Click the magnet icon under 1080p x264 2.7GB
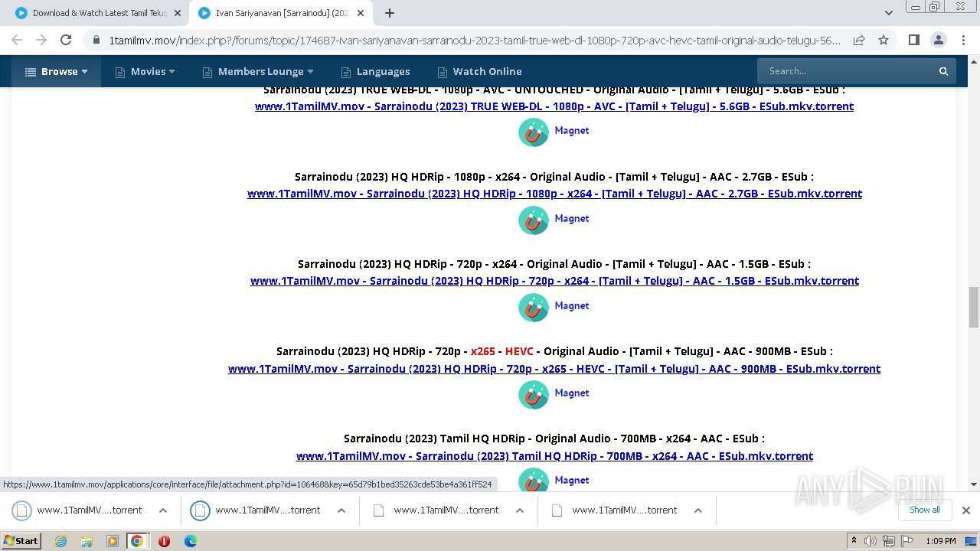This screenshot has width=980, height=551. pyautogui.click(x=534, y=220)
